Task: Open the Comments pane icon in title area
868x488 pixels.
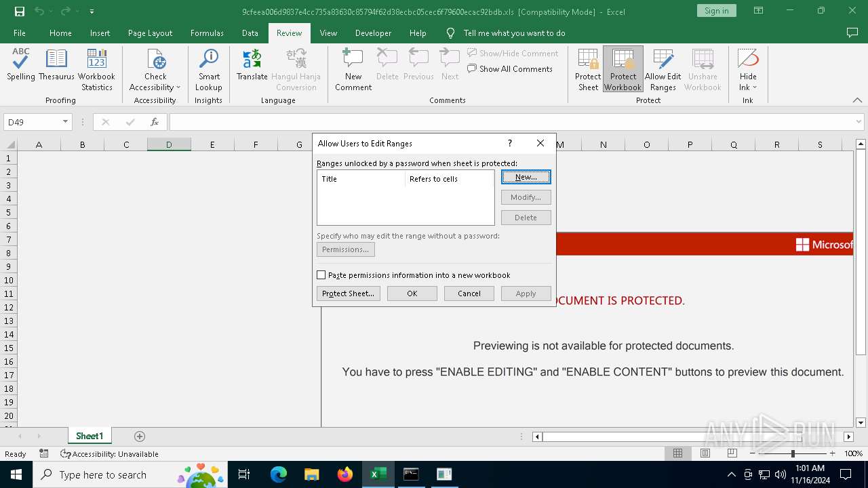Action: coord(852,33)
